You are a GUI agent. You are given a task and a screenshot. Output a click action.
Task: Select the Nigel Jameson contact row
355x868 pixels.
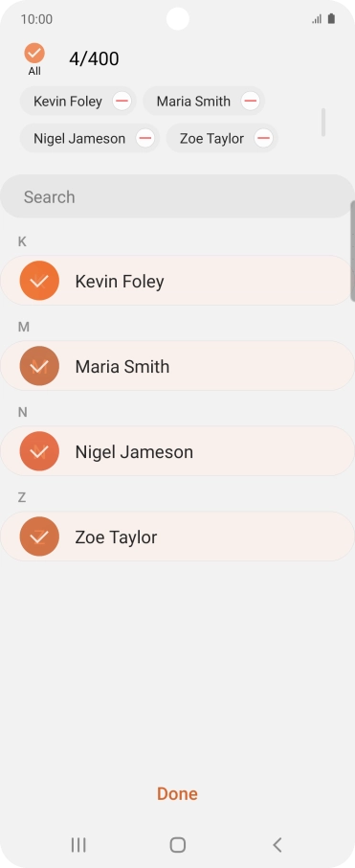coord(177,451)
